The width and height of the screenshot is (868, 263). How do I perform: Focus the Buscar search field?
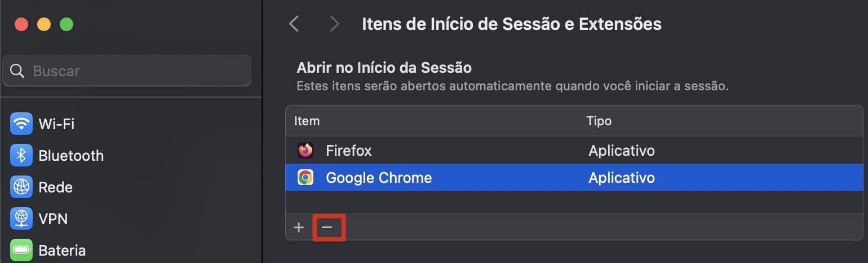(x=135, y=71)
